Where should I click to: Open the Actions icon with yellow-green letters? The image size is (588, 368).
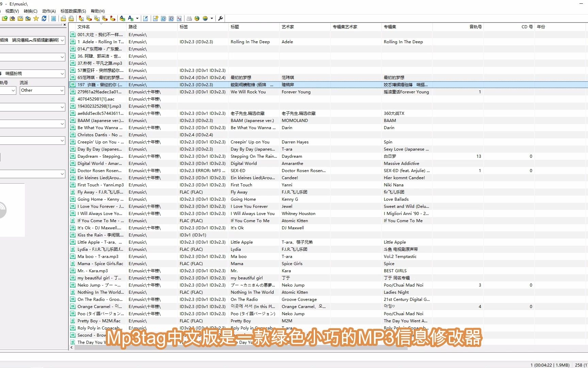122,18
